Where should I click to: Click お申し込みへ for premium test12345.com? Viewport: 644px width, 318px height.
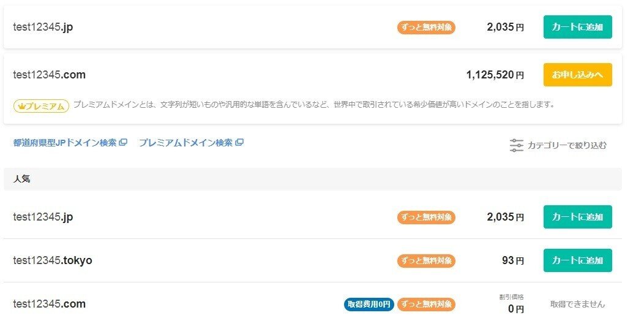click(577, 75)
